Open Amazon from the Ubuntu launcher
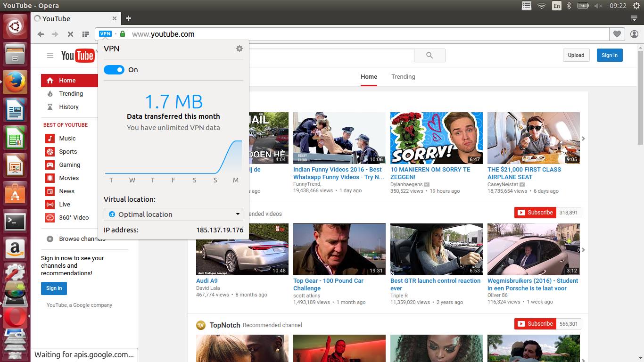Screen dimensions: 644x362 15,249
